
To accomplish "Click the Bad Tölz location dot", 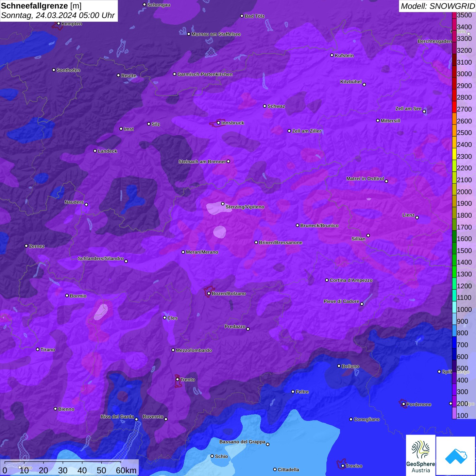I will click(x=242, y=16).
